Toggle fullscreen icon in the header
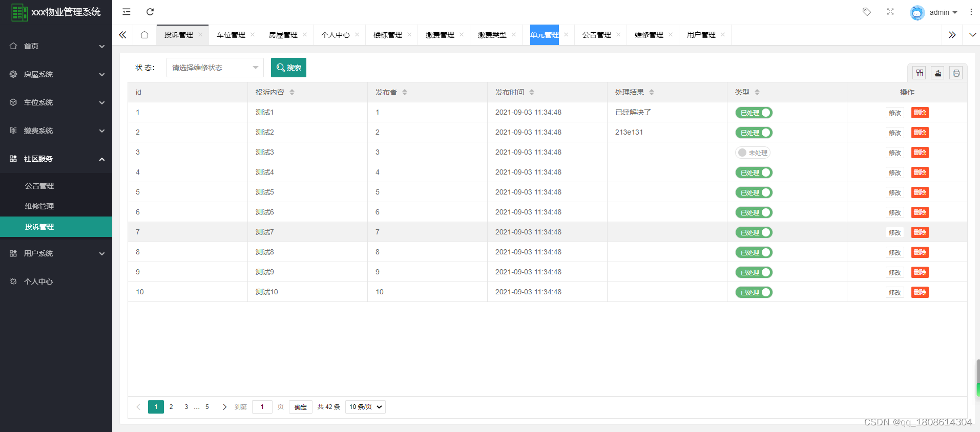This screenshot has height=432, width=980. coord(890,12)
